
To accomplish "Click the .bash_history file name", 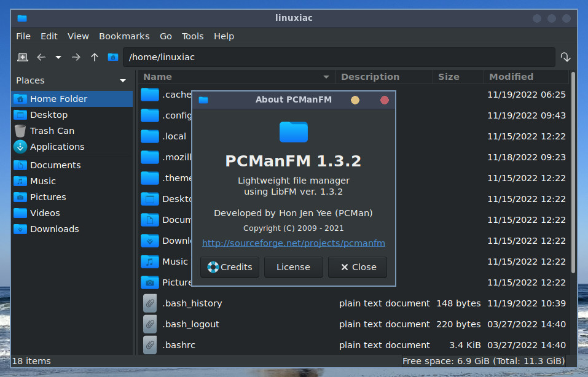I will [192, 303].
